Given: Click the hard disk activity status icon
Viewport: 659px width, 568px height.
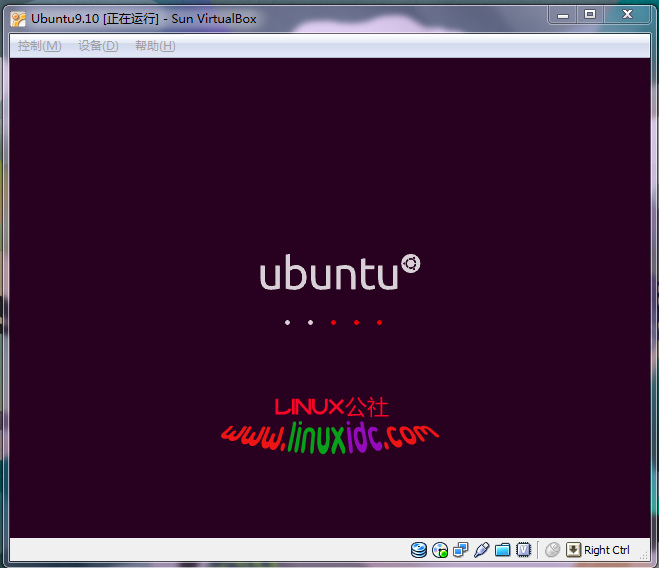Looking at the screenshot, I should [419, 550].
